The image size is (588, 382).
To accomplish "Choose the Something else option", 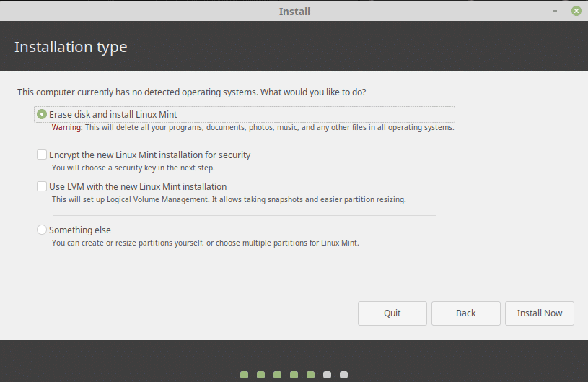I will (42, 230).
